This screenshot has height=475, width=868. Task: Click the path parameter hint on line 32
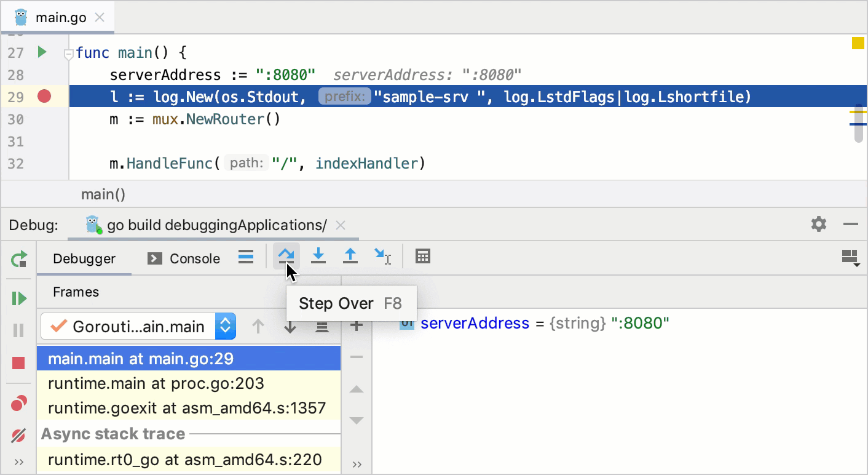click(247, 164)
